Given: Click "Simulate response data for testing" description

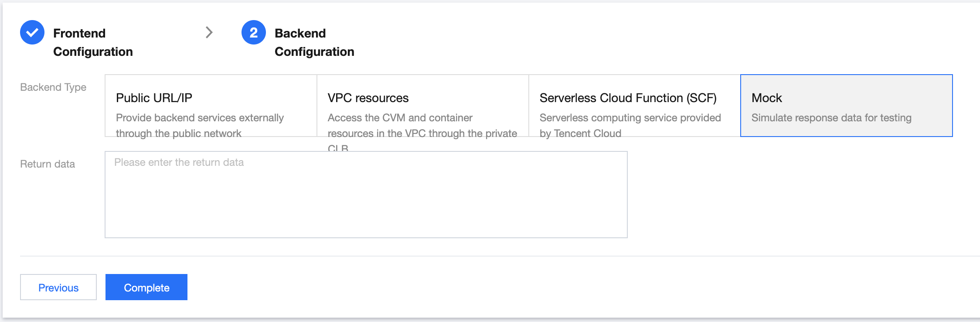Looking at the screenshot, I should [831, 118].
